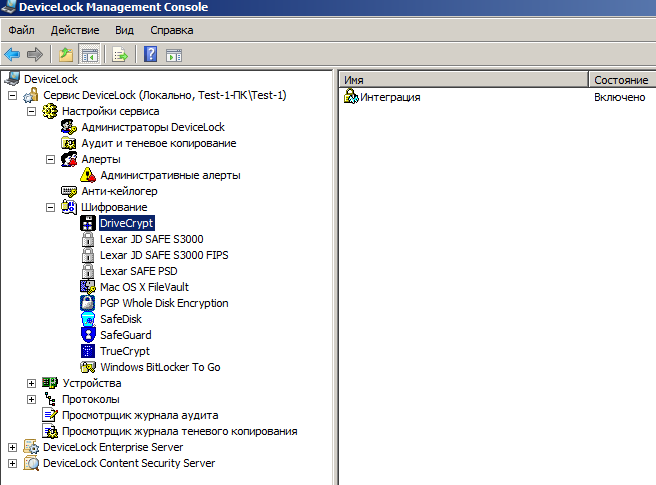This screenshot has height=485, width=656.
Task: Toggle the Show/Hide console tree button
Action: 90,54
